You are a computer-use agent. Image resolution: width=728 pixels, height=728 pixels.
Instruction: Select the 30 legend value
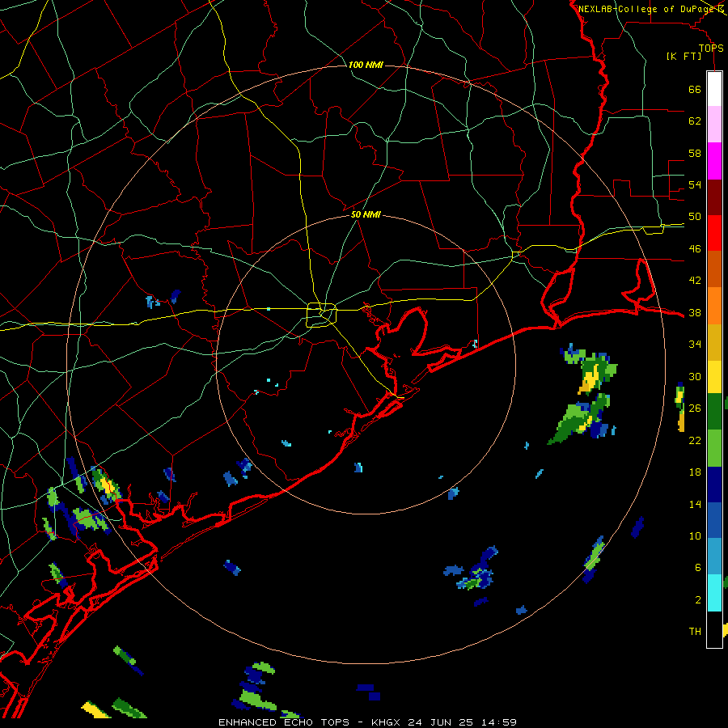(695, 376)
